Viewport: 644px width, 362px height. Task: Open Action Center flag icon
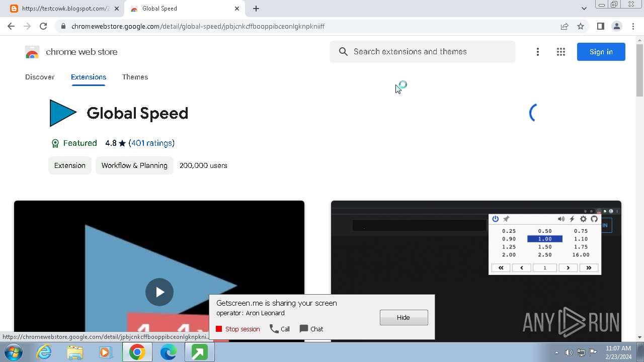click(593, 352)
